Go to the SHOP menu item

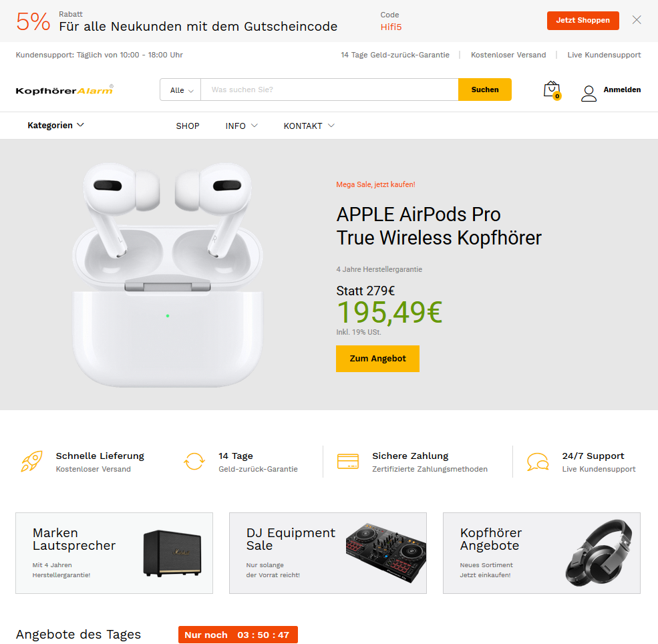pyautogui.click(x=188, y=126)
